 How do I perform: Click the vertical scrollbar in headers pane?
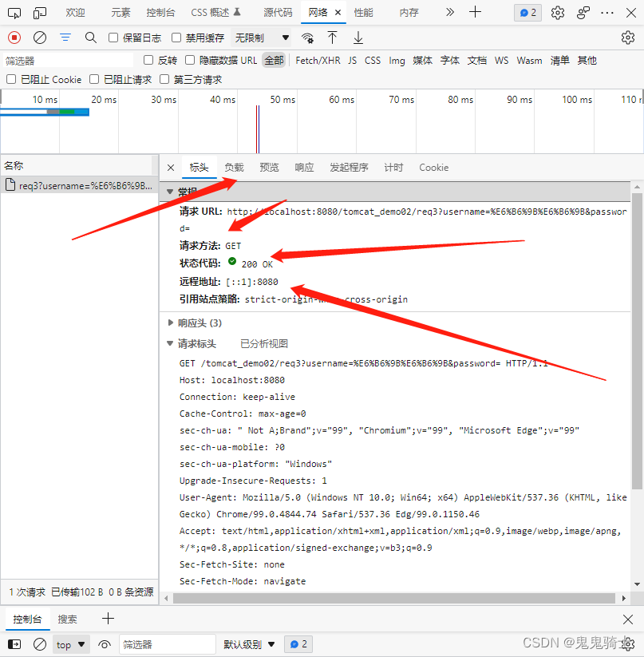(x=637, y=339)
